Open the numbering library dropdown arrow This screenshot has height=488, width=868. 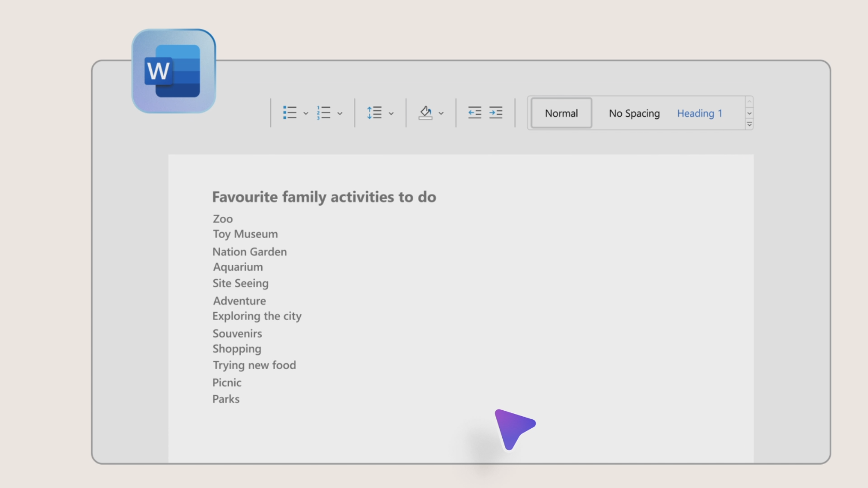340,113
